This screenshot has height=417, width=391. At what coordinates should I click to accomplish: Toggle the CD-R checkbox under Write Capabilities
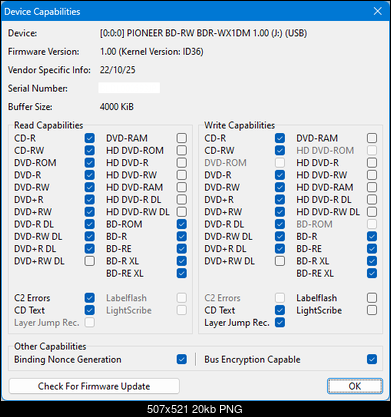click(x=280, y=138)
